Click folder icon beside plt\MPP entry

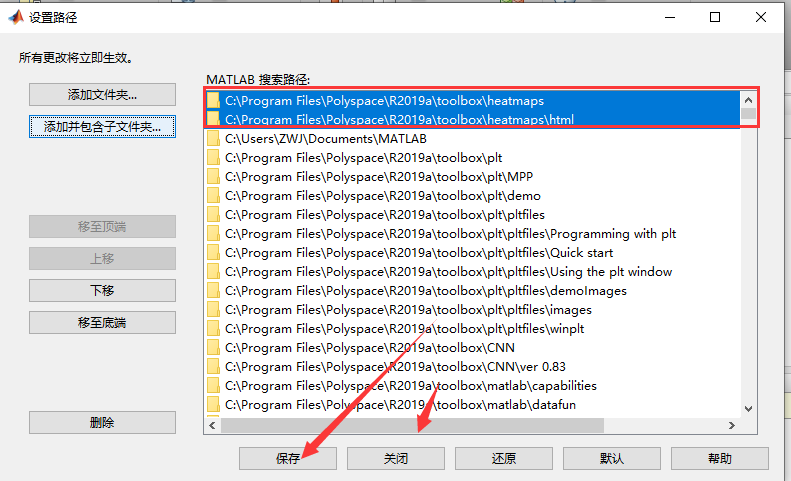pos(213,177)
